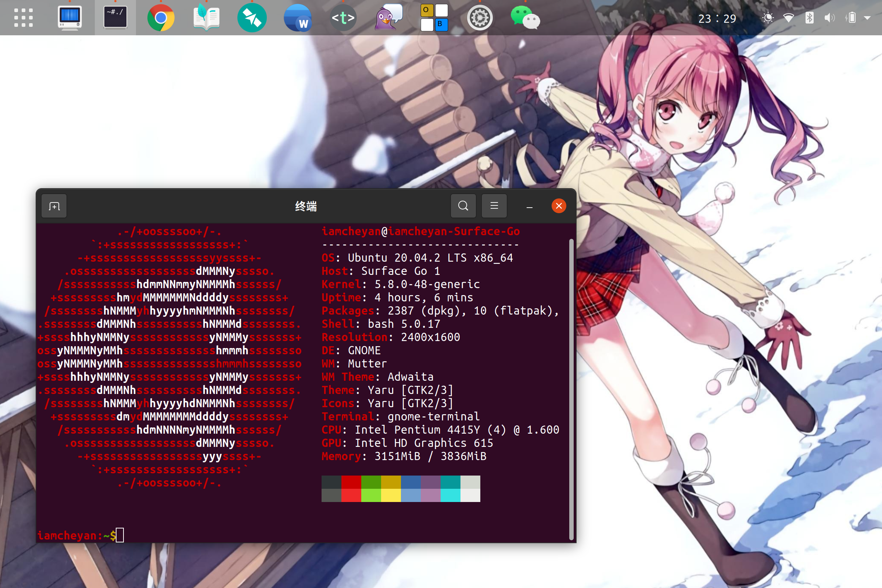The height and width of the screenshot is (588, 882).
Task: Open the book reader app icon
Action: (x=206, y=18)
